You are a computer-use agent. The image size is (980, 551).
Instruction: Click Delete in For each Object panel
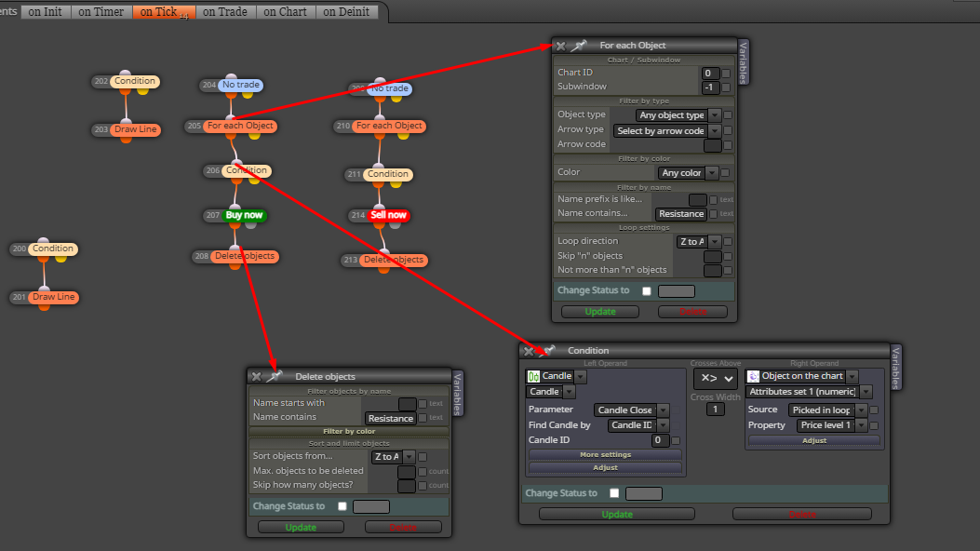692,312
